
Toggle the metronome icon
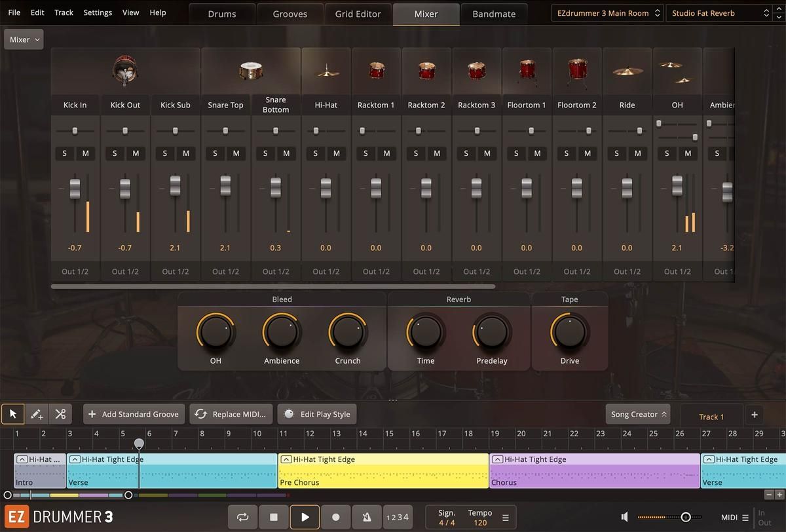pyautogui.click(x=367, y=517)
